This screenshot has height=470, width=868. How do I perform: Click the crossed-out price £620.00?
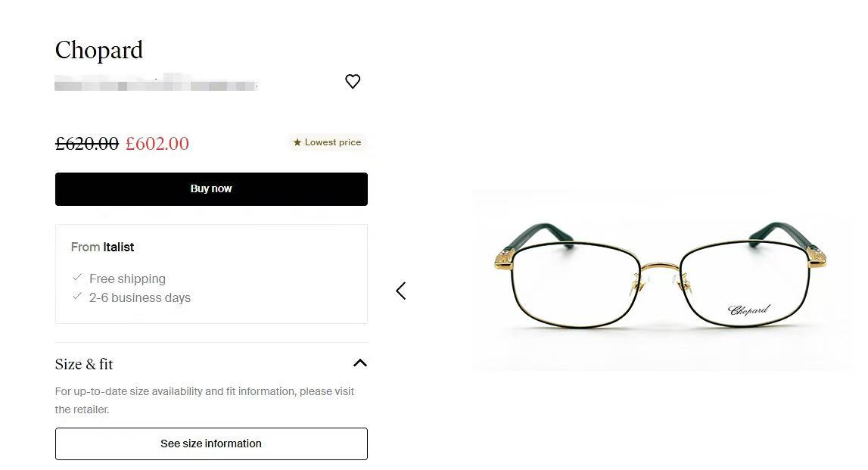(87, 144)
